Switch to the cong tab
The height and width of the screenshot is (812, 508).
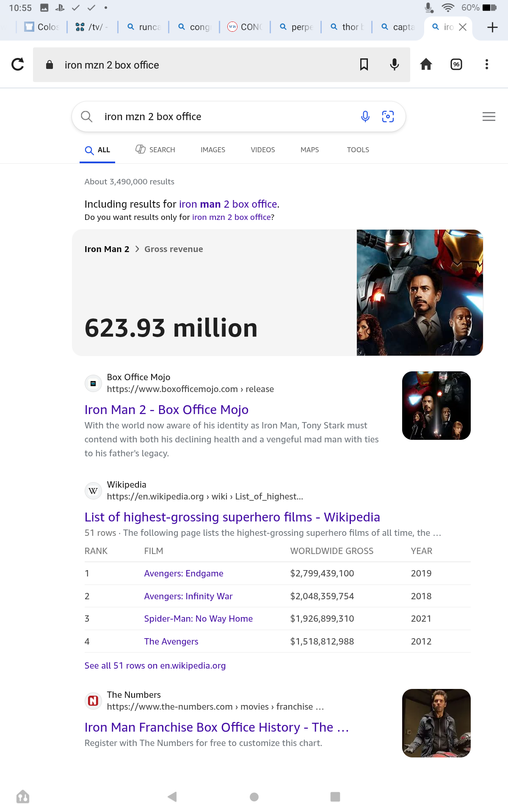(194, 27)
